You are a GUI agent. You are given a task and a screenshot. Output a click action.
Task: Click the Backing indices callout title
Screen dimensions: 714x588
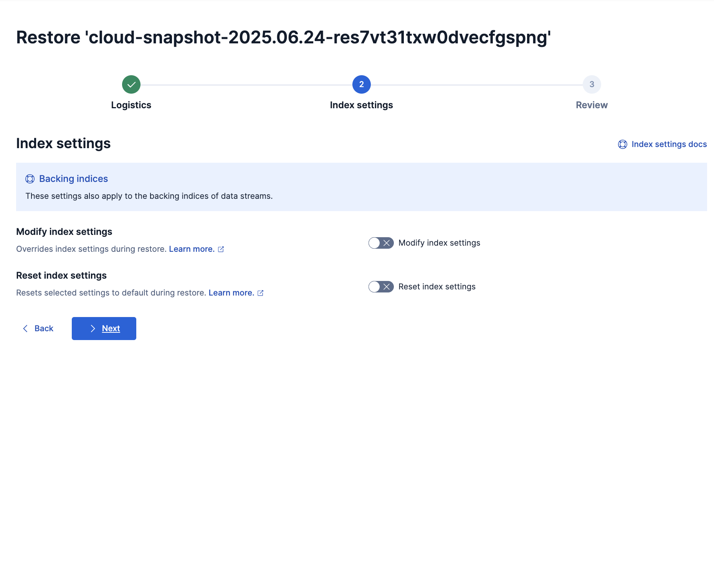click(x=74, y=179)
